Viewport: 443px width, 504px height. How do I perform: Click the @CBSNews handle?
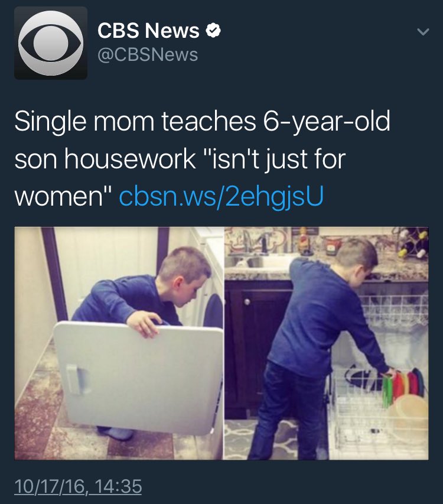(x=148, y=54)
